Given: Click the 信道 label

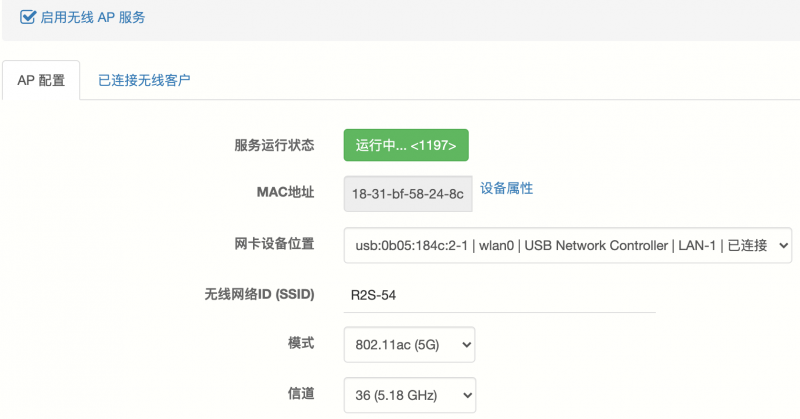Looking at the screenshot, I should pos(301,393).
